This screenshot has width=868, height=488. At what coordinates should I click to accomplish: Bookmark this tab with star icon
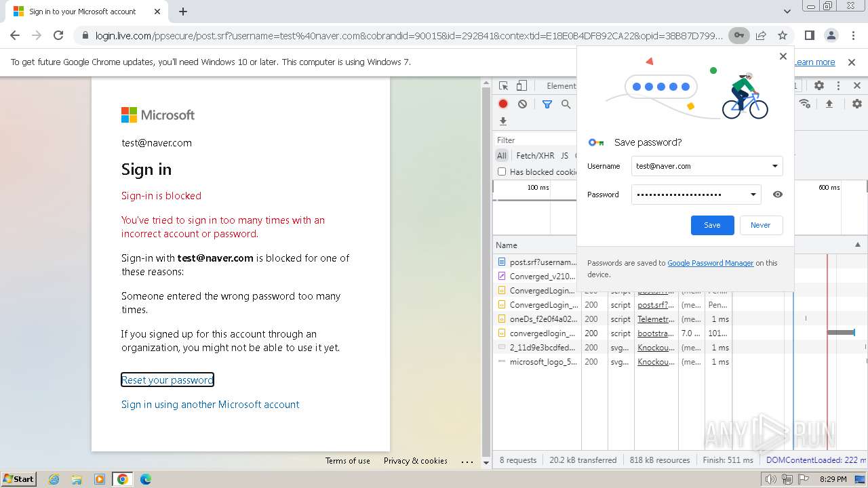(783, 35)
